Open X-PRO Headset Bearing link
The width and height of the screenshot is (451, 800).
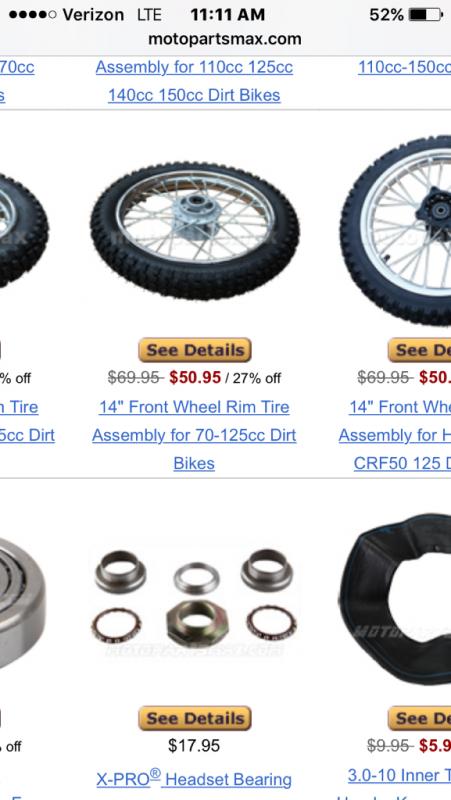(x=194, y=779)
